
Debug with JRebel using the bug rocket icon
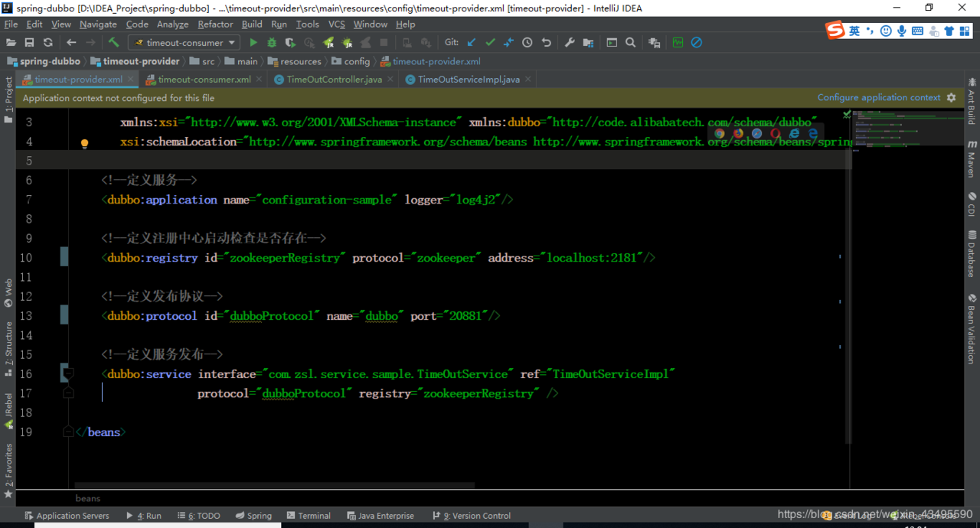click(347, 43)
